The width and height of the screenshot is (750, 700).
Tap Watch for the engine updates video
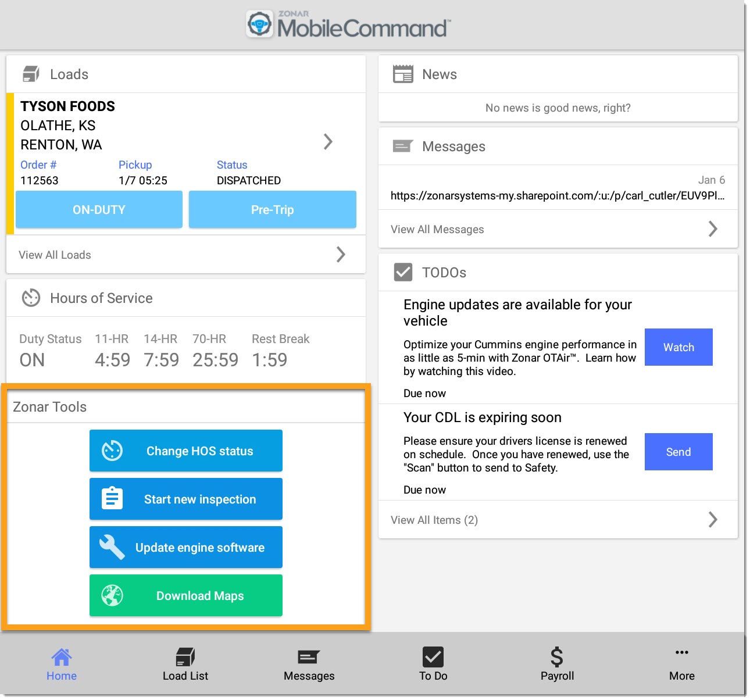(678, 347)
